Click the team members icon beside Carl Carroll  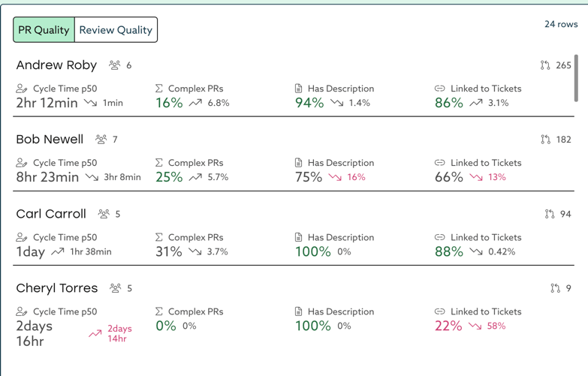pos(104,214)
